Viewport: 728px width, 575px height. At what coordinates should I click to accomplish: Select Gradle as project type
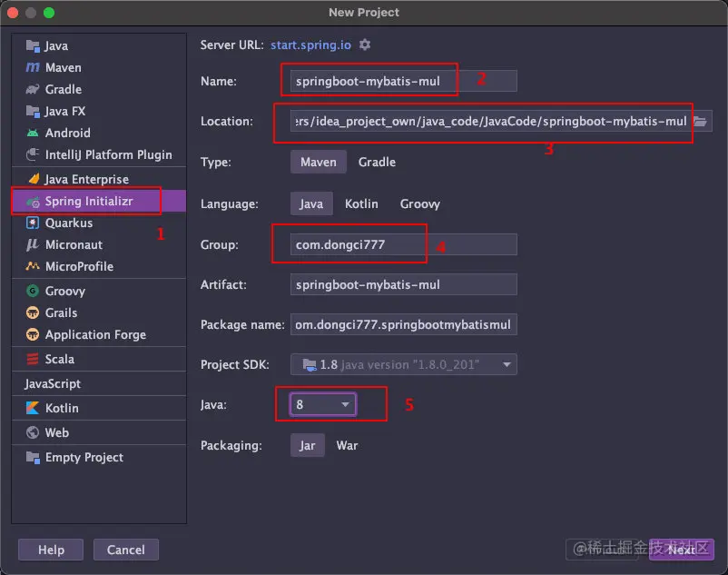(377, 162)
